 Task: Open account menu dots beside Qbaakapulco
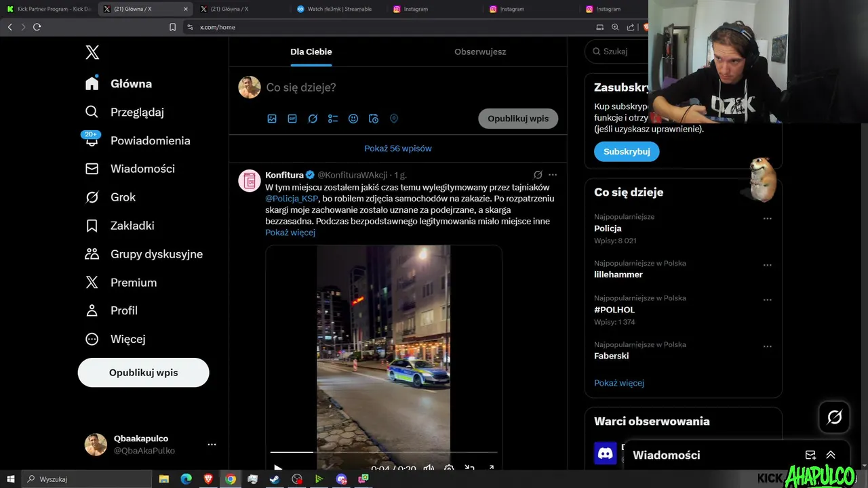tap(212, 445)
